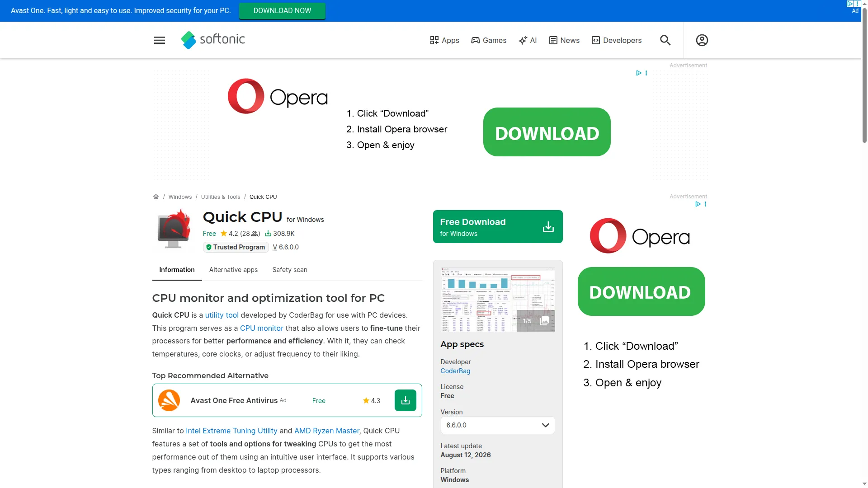
Task: Switch to the Information tab
Action: click(177, 270)
